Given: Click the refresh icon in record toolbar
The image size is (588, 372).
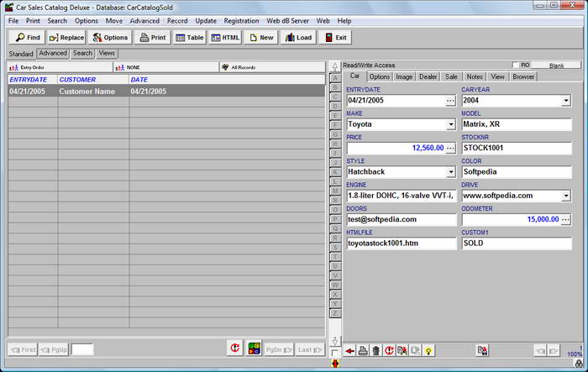Looking at the screenshot, I should [389, 351].
